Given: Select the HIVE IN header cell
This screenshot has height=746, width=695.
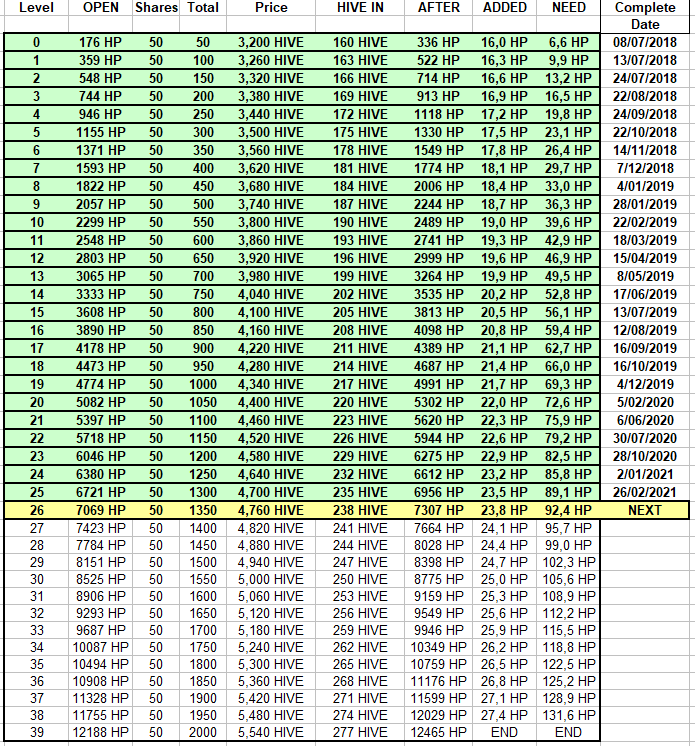Looking at the screenshot, I should [x=360, y=8].
